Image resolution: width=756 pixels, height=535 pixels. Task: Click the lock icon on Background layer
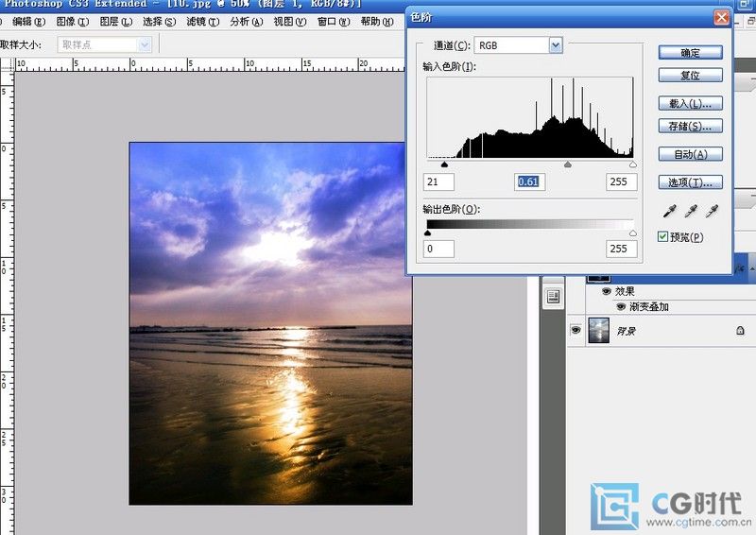pyautogui.click(x=739, y=330)
